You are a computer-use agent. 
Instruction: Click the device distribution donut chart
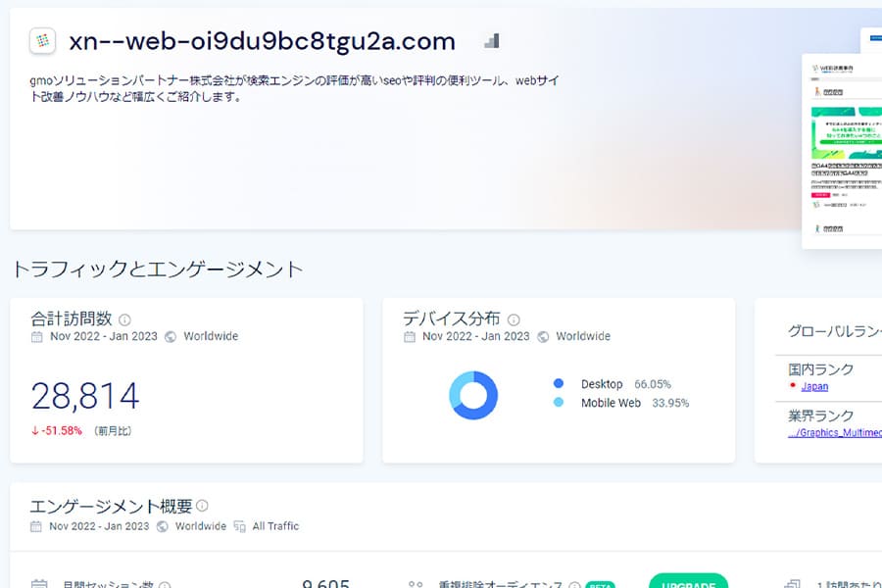[473, 395]
